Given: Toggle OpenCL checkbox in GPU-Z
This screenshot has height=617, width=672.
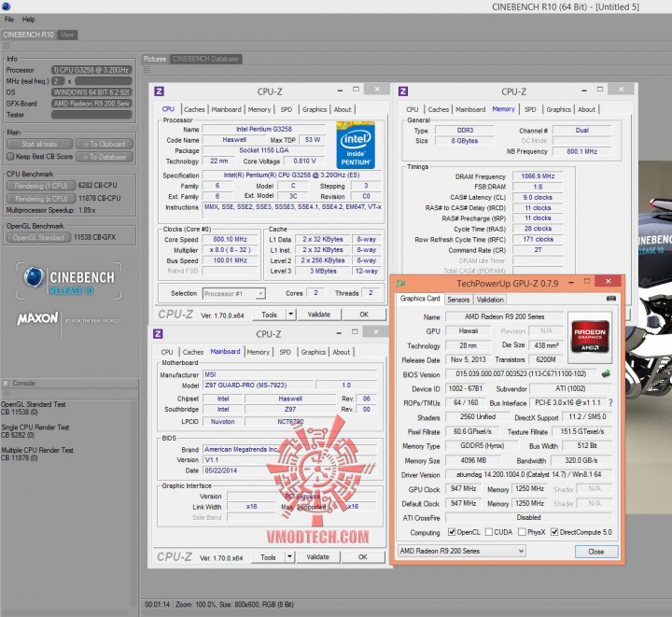Looking at the screenshot, I should point(452,532).
